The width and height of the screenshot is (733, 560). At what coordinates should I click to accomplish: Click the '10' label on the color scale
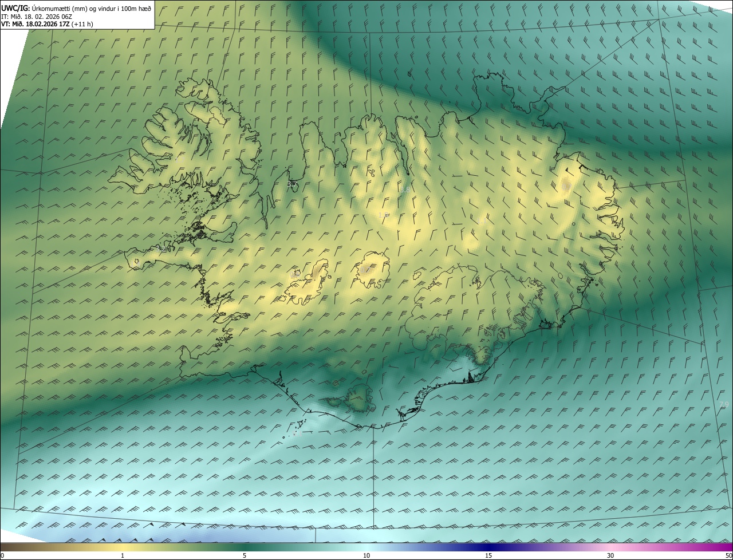click(x=366, y=555)
